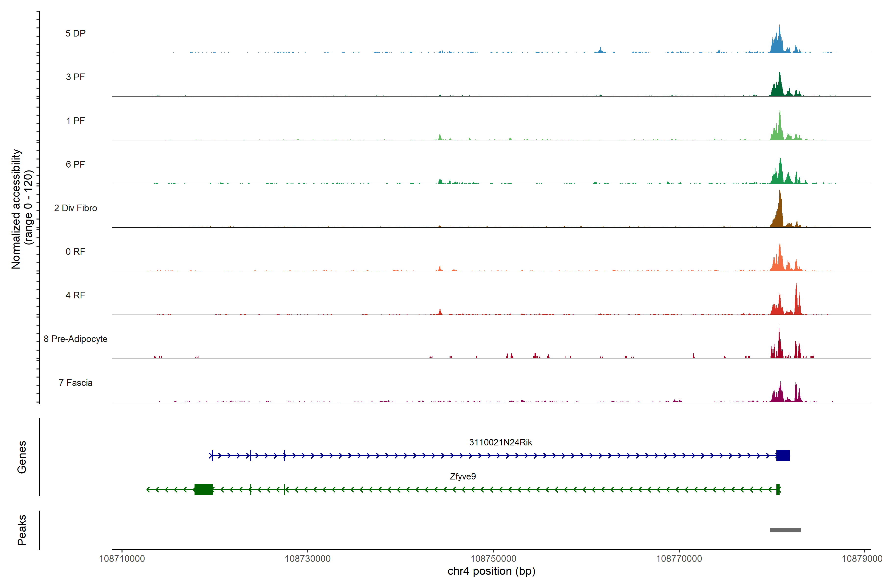Click the 3 PF track label
This screenshot has height=588, width=882.
click(75, 77)
